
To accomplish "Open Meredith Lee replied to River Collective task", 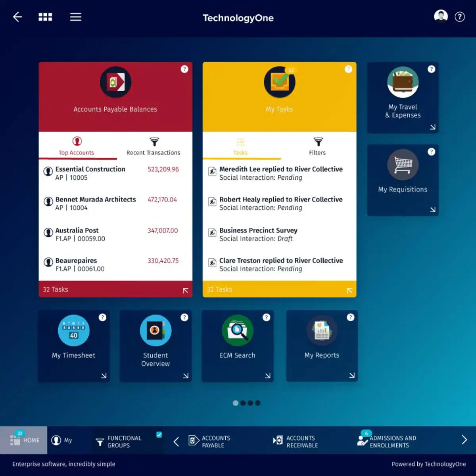I will tap(280, 173).
